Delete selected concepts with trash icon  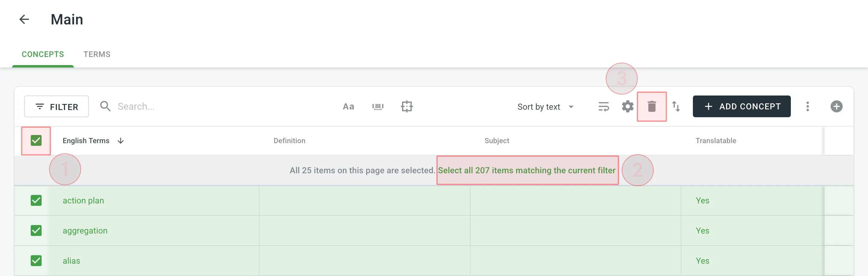(652, 106)
